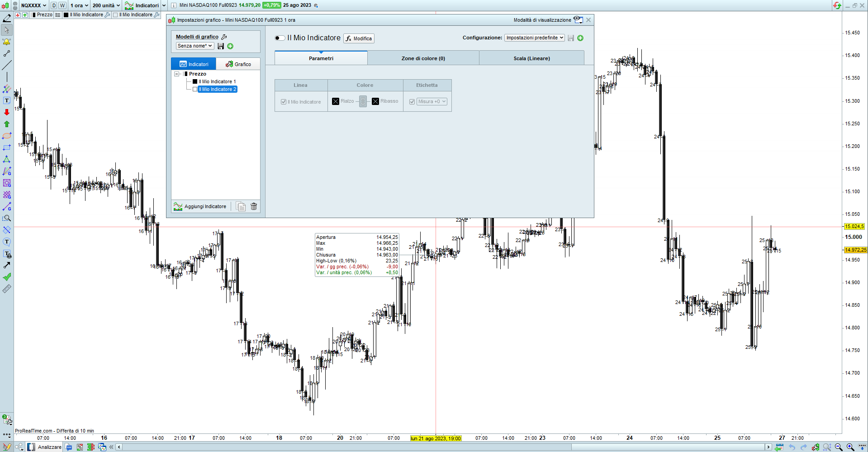
Task: Zoom out with the minus magnifier
Action: point(839,447)
